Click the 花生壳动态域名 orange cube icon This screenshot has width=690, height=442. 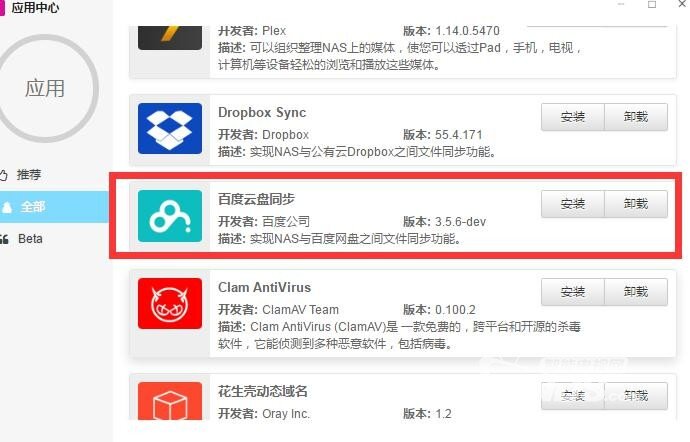(x=170, y=401)
